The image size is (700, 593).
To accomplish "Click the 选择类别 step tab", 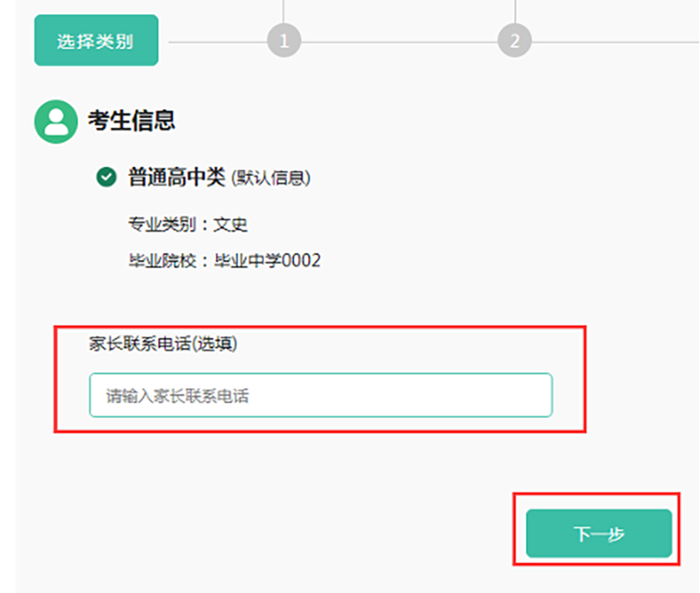I will click(96, 40).
